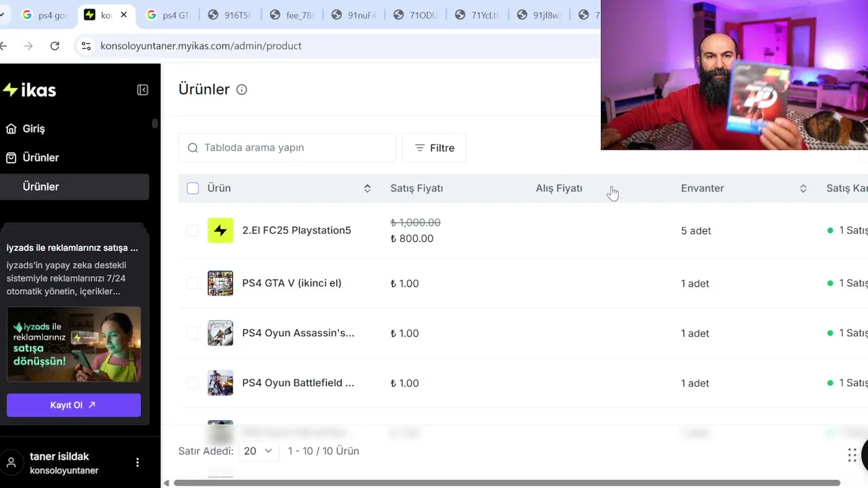The image size is (868, 488).
Task: Click the info icon beside Ürünler title
Action: click(x=241, y=89)
